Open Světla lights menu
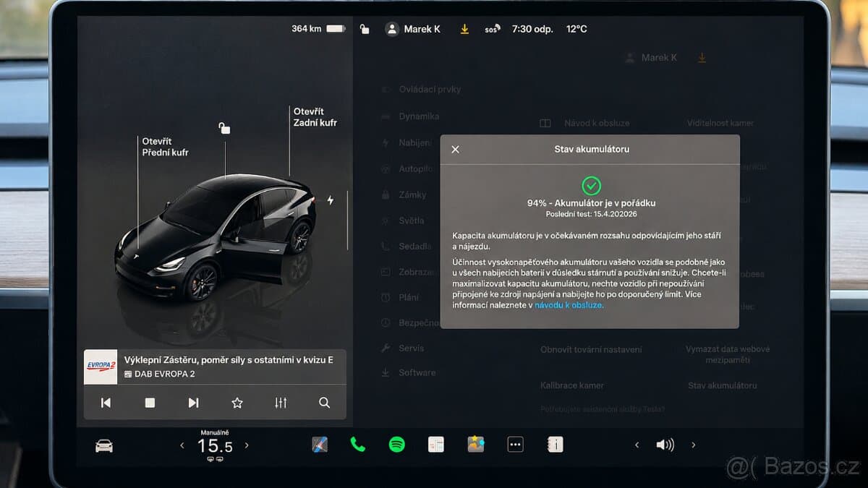 [x=402, y=221]
